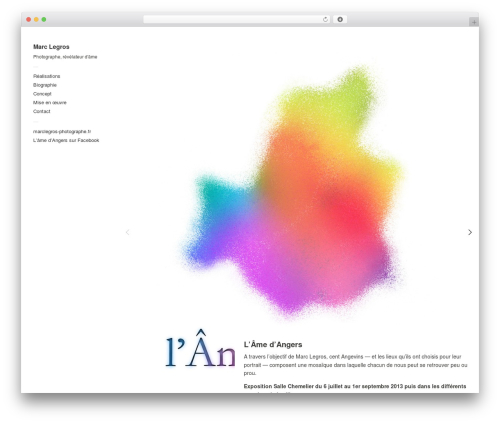500x423 pixels.
Task: Click the browser address bar field
Action: tap(237, 19)
